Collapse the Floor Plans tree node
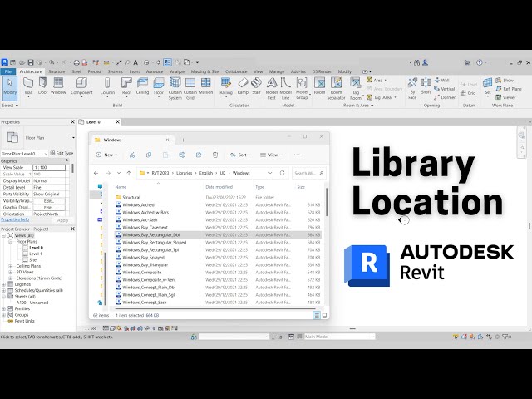 pos(11,242)
